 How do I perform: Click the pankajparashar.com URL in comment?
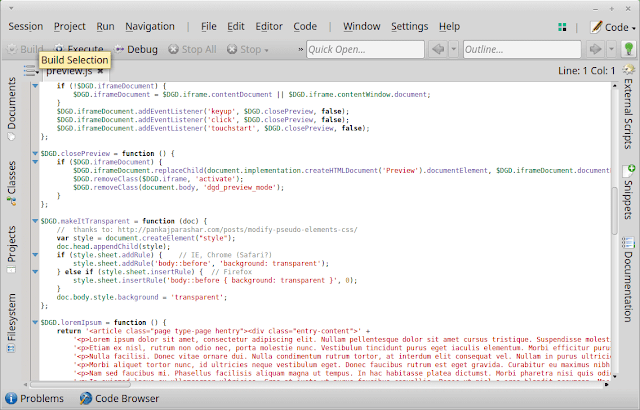238,230
